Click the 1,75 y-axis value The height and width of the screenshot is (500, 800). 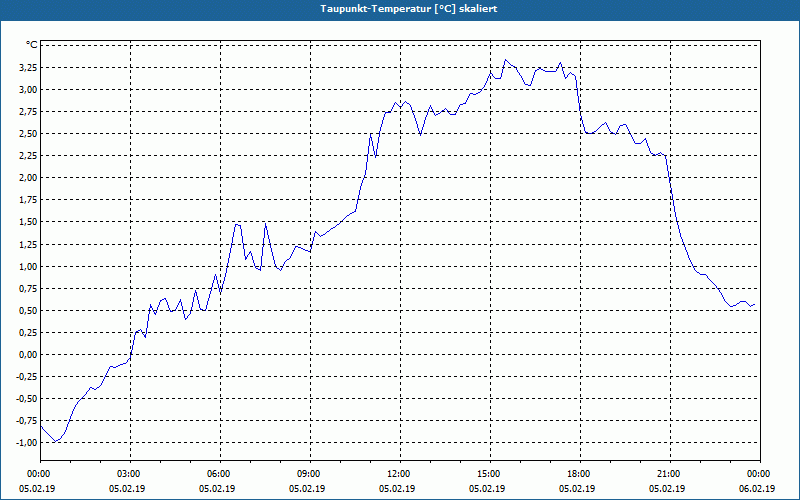coord(29,200)
